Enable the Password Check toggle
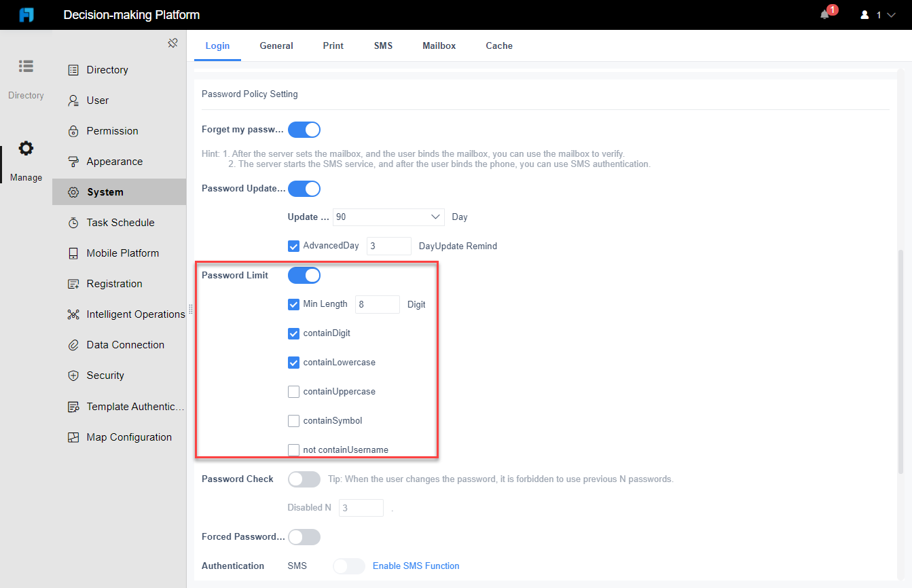This screenshot has width=912, height=588. [304, 479]
